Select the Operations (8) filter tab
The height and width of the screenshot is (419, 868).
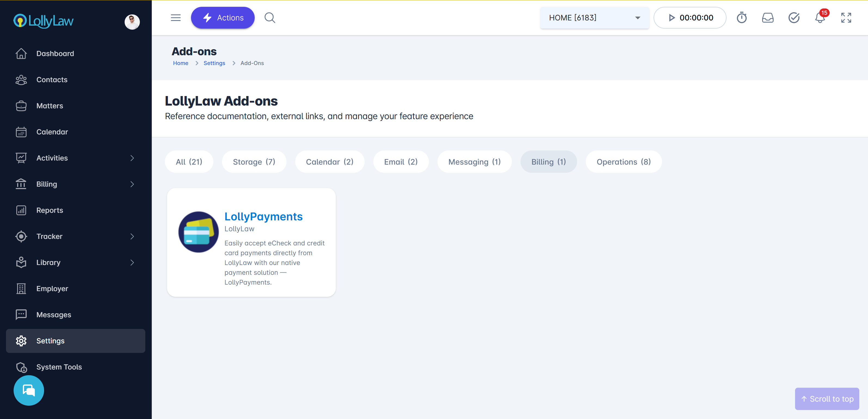coord(623,162)
